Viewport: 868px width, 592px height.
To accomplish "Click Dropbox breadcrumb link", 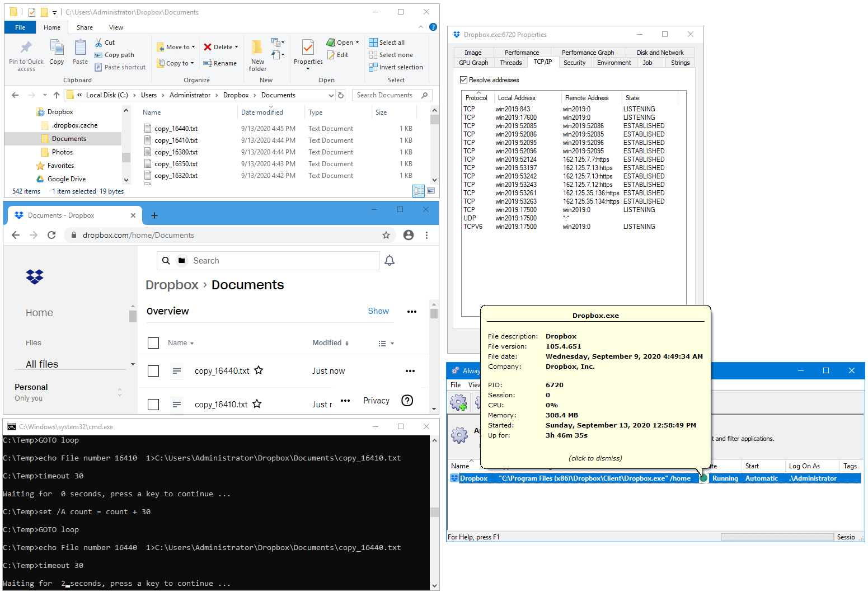I will (x=172, y=285).
